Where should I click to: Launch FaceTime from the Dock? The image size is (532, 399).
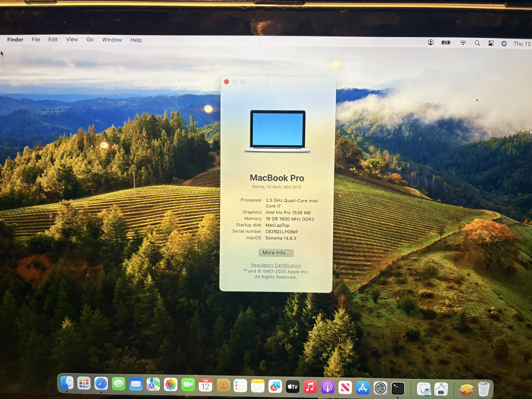188,385
